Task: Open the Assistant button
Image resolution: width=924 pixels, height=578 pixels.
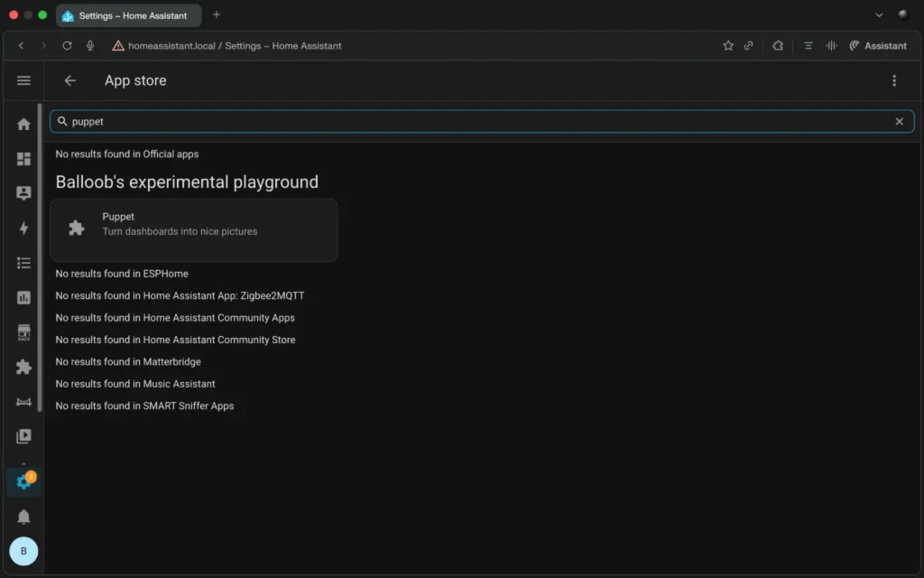Action: pyautogui.click(x=877, y=45)
